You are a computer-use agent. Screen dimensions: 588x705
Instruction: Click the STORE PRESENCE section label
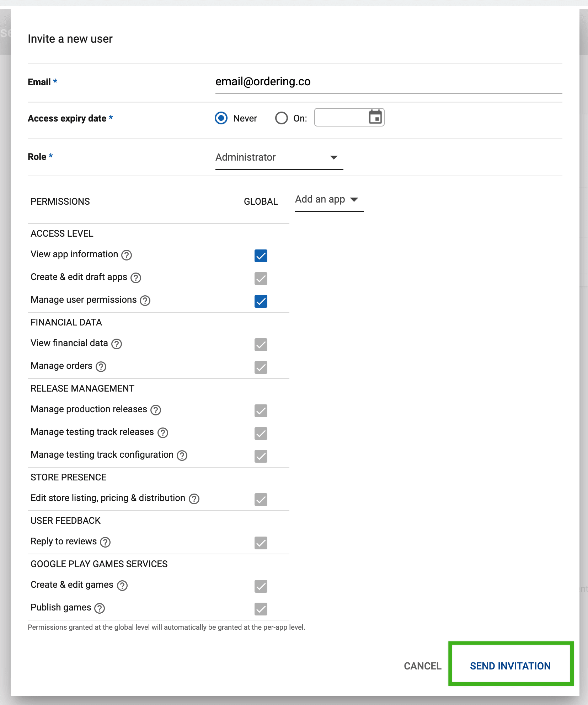[x=68, y=477]
